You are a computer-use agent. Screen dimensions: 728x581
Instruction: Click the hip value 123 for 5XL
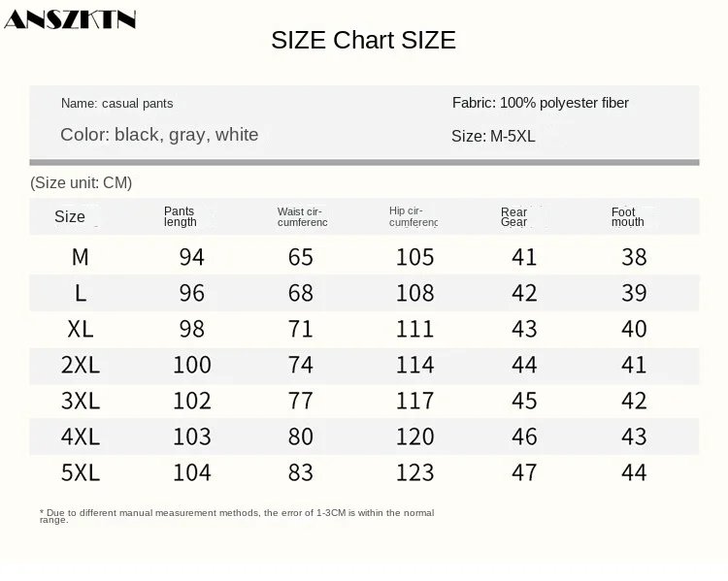point(414,473)
